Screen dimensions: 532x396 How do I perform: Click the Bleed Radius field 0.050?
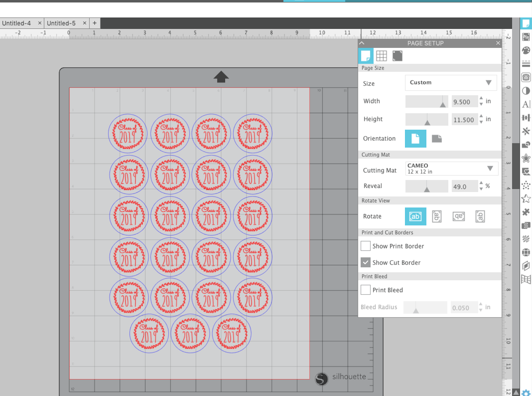[464, 308]
